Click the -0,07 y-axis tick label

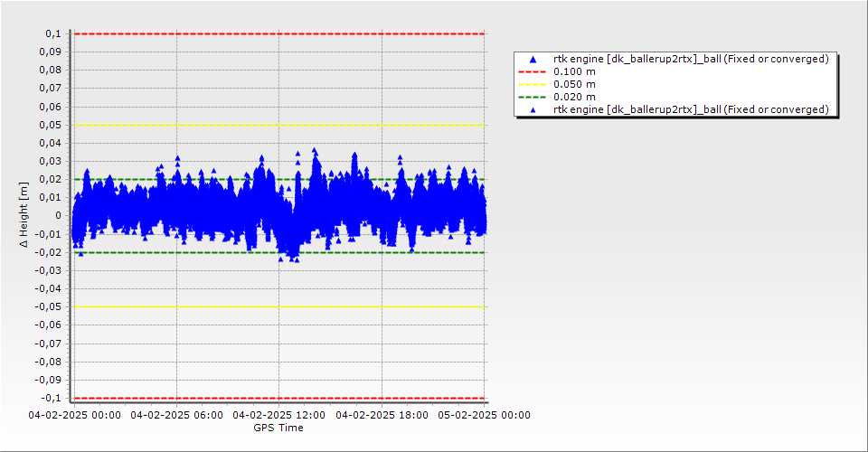[x=48, y=344]
